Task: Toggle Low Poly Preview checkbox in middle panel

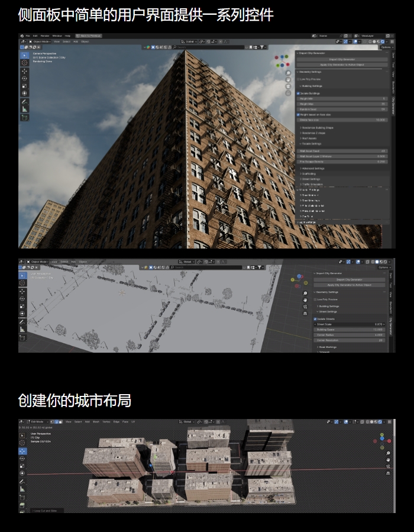Action: point(315,299)
